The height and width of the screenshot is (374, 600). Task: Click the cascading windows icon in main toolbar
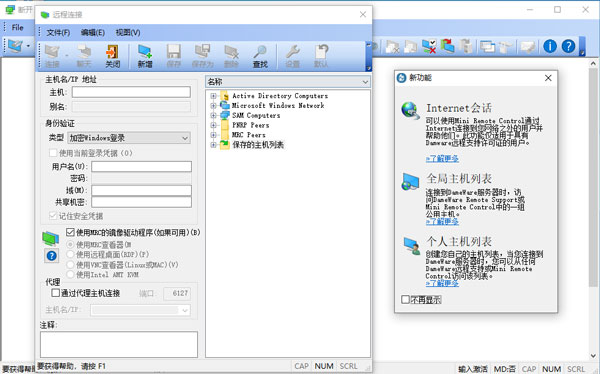tap(487, 46)
